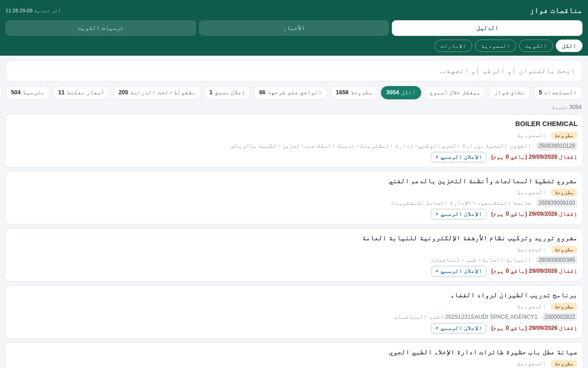Screen dimensions: 588x368
Task: Select the المستجدات 5 filter chip
Action: tap(558, 92)
